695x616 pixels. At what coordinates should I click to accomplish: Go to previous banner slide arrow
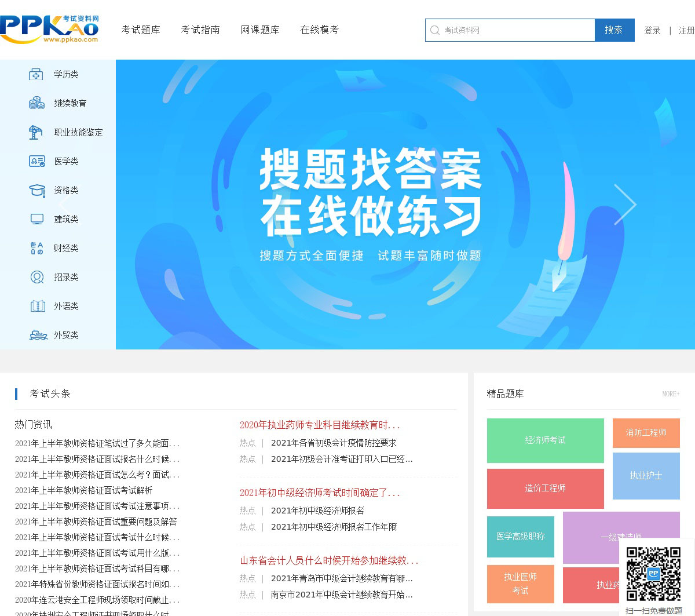65,205
